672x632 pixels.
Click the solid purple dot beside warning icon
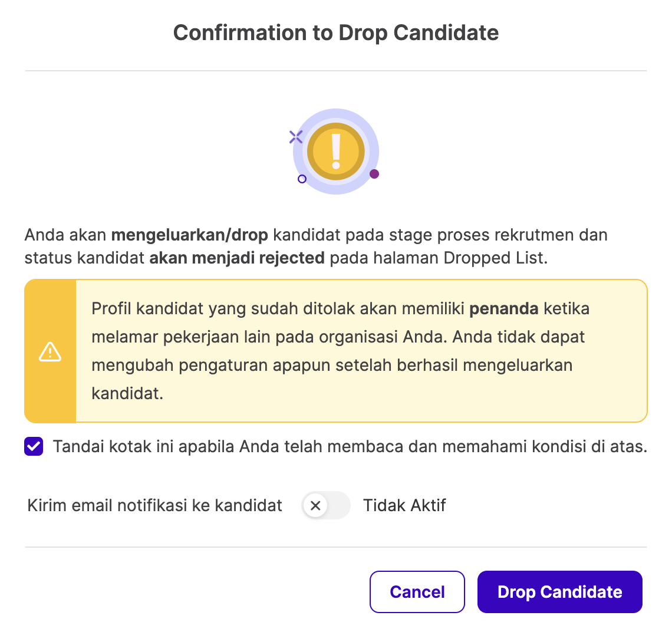(374, 174)
